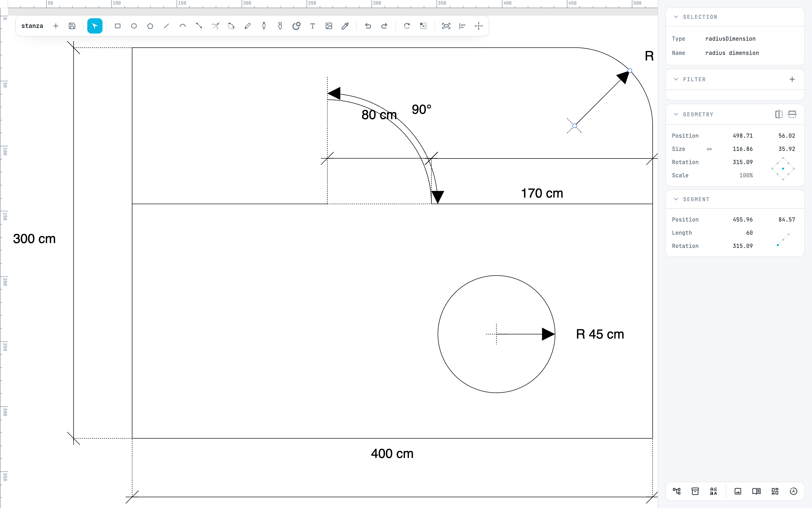The width and height of the screenshot is (812, 508).
Task: Collapse the SELECTION section
Action: [676, 17]
